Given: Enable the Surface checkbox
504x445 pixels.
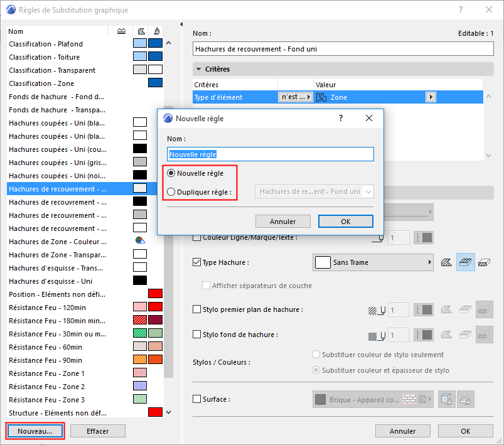Looking at the screenshot, I should (196, 399).
